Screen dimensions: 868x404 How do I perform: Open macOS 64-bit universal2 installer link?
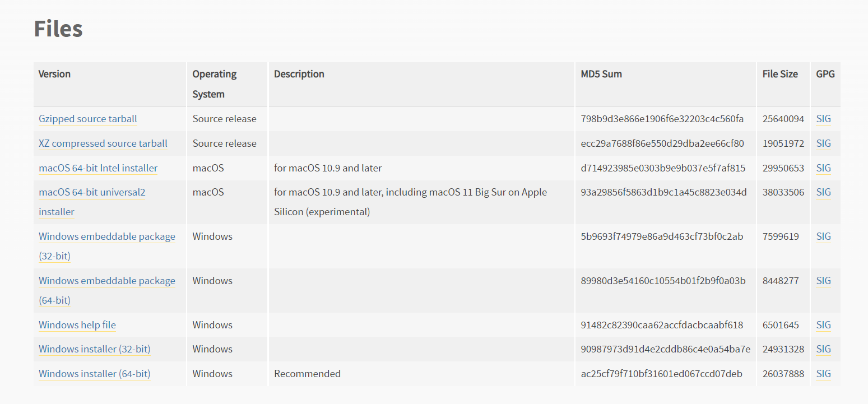[92, 192]
